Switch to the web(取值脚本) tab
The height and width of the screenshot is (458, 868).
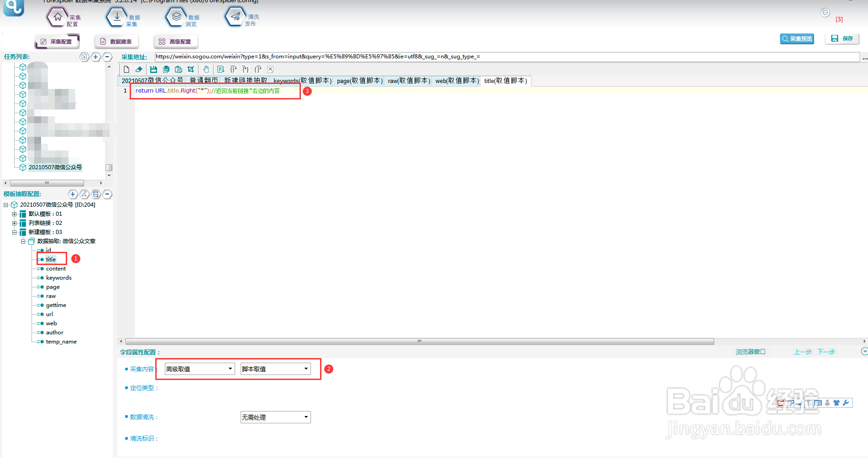456,81
